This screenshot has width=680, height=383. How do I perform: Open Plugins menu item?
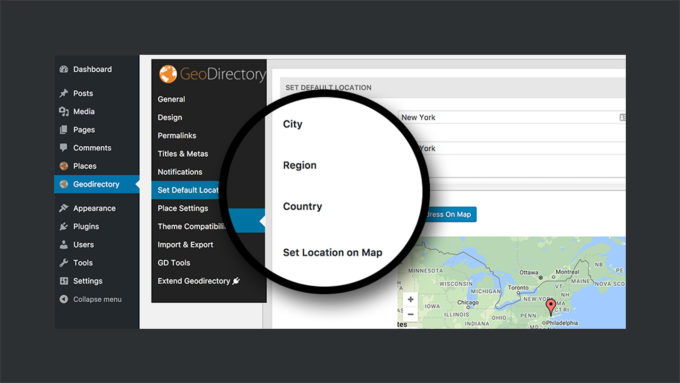(x=86, y=226)
